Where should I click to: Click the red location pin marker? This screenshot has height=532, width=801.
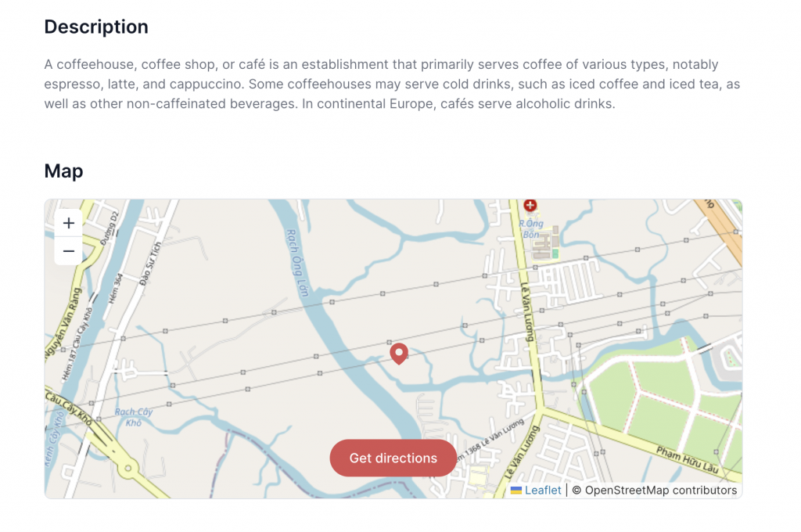(399, 354)
